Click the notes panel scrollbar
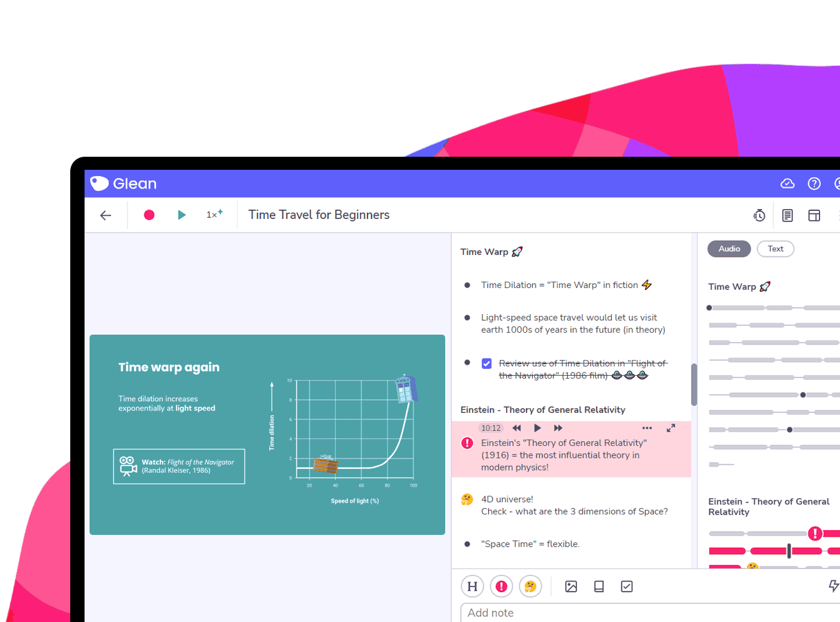 (x=694, y=384)
